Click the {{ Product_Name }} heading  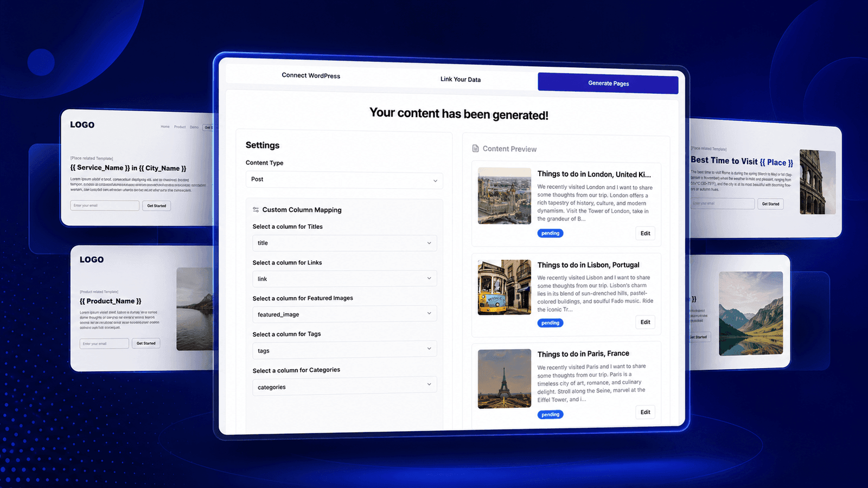[x=111, y=301]
